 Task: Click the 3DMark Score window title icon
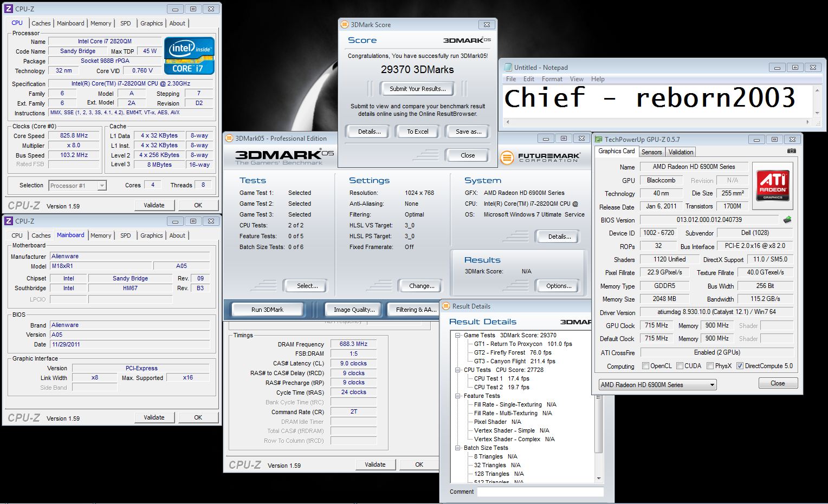(x=344, y=24)
